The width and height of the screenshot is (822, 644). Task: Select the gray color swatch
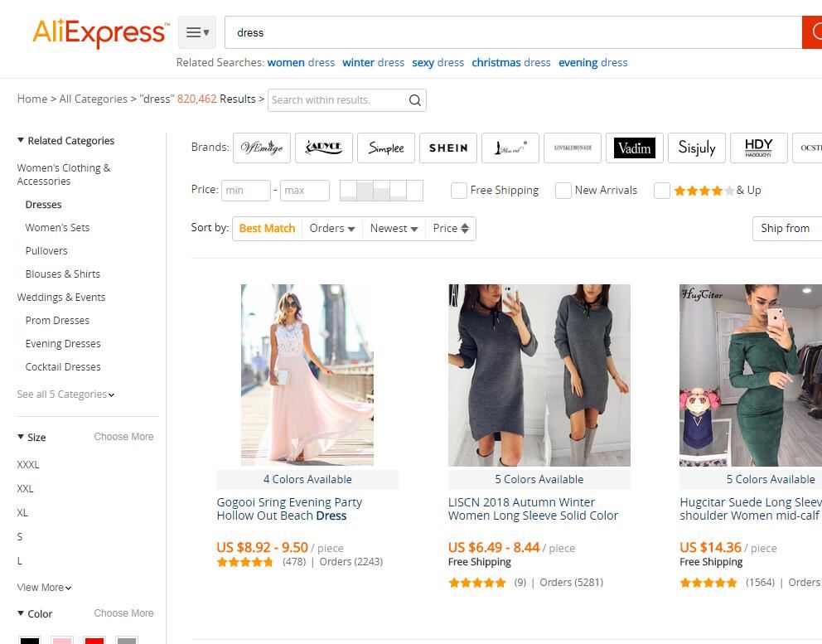pyautogui.click(x=126, y=640)
